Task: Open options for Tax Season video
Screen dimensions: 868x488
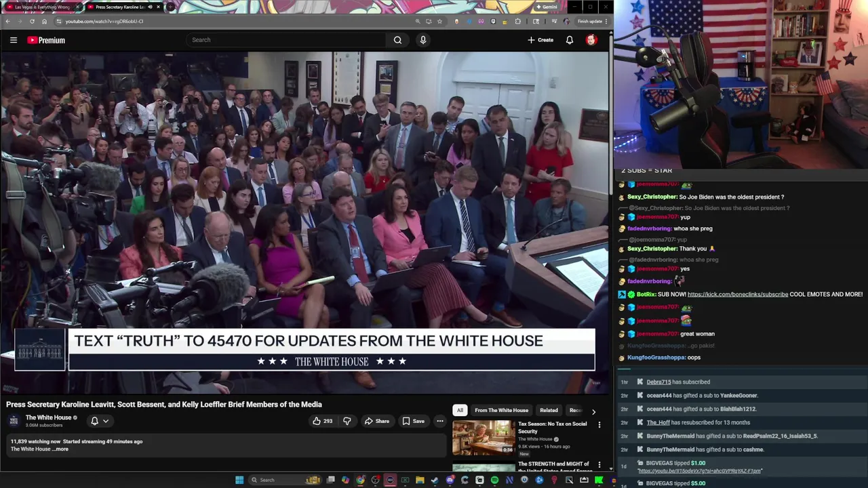Action: tap(599, 425)
